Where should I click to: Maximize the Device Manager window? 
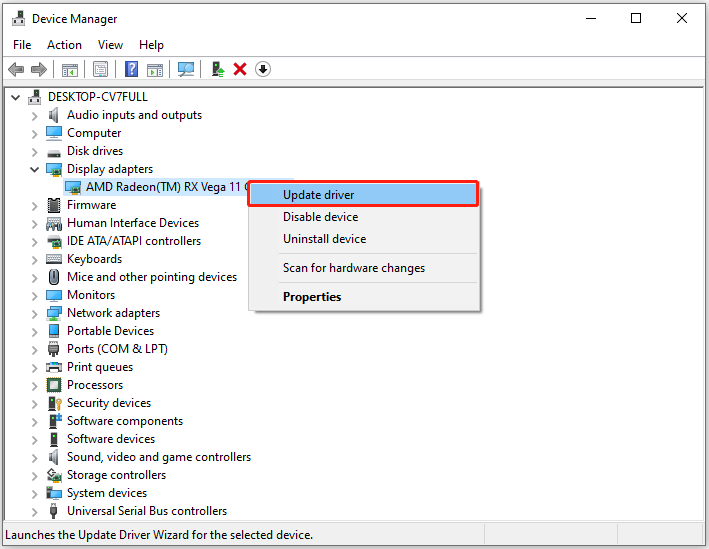coord(636,19)
